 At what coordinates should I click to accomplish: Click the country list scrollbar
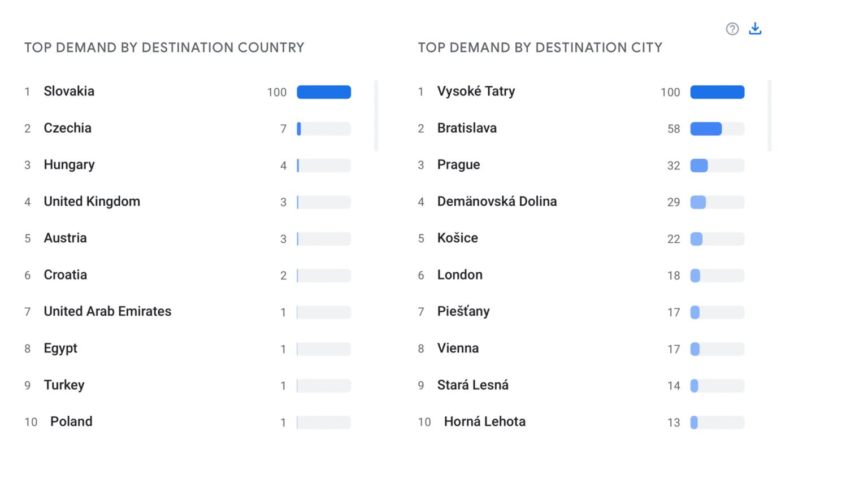376,116
